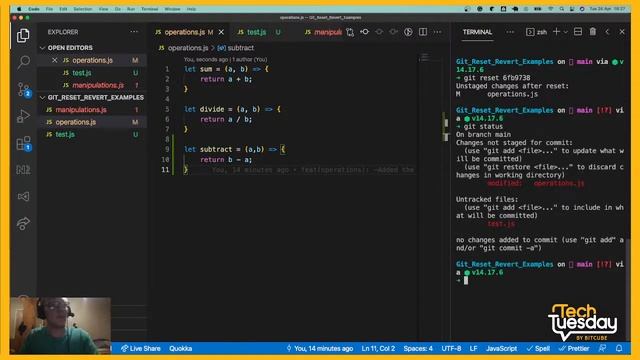This screenshot has height=360, width=640.
Task: Change end of line sequence LF
Action: coord(473,348)
